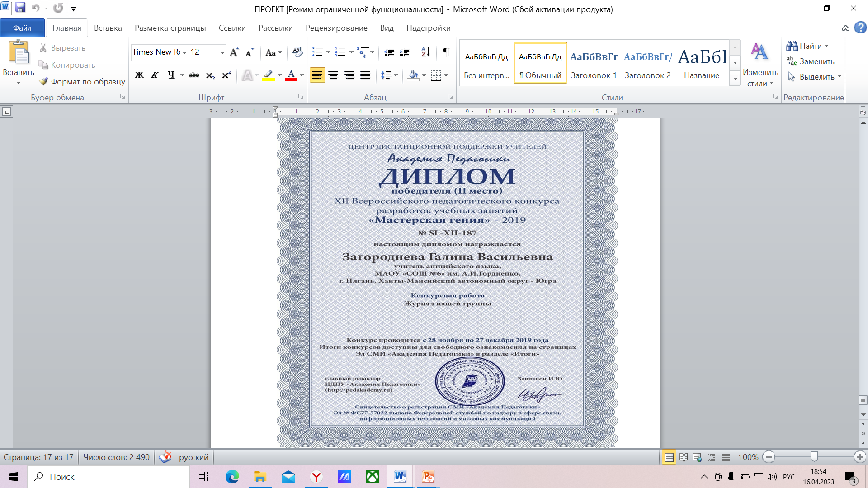Select the Заголовок 2 style
This screenshot has width=868, height=488.
pyautogui.click(x=647, y=63)
